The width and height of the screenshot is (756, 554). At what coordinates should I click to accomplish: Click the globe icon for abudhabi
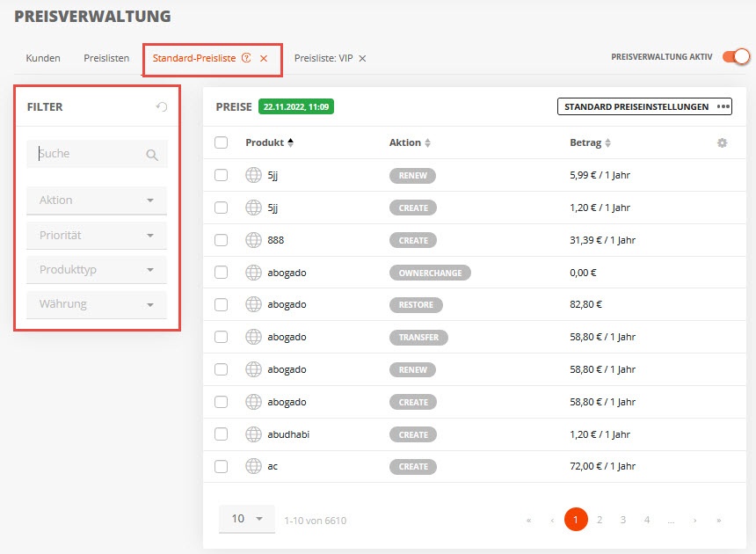point(253,434)
